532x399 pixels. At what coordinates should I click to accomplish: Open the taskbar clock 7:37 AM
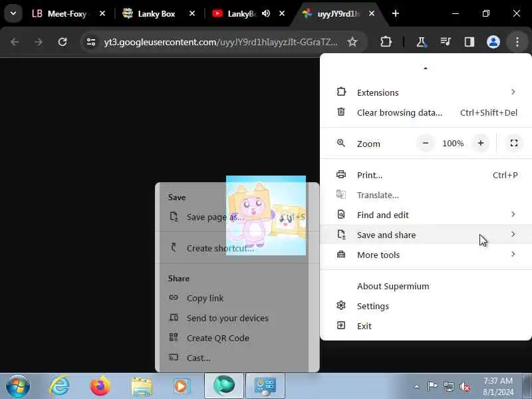pos(498,386)
